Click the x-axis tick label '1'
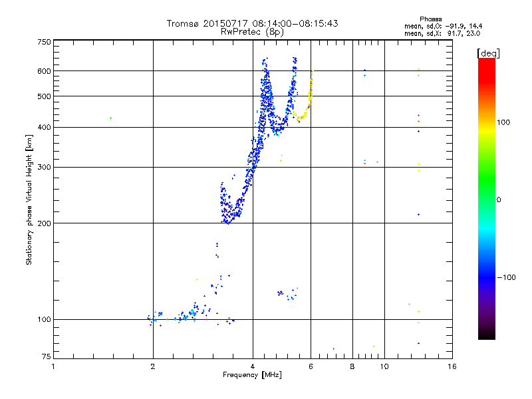Image resolution: width=532 pixels, height=399 pixels. pos(53,366)
